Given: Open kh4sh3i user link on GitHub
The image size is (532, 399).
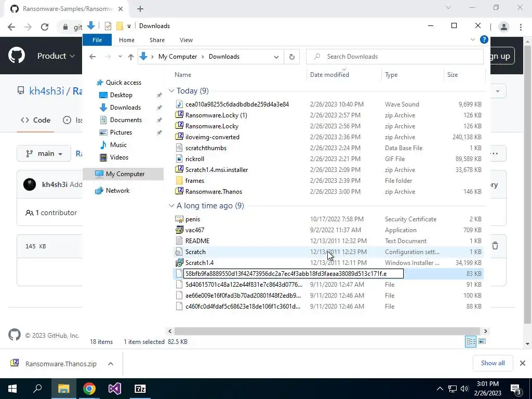Looking at the screenshot, I should coord(46,91).
